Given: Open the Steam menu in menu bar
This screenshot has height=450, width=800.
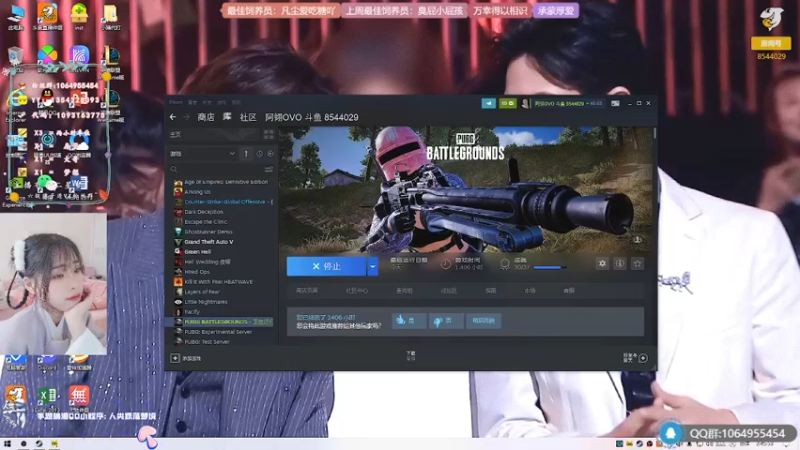Looking at the screenshot, I should click(176, 103).
